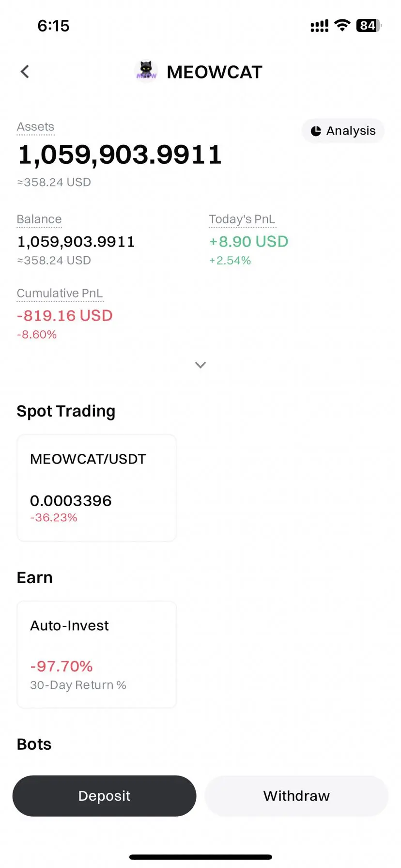
Task: Tap the 1,059,903.9911 total assets value
Action: tap(120, 155)
